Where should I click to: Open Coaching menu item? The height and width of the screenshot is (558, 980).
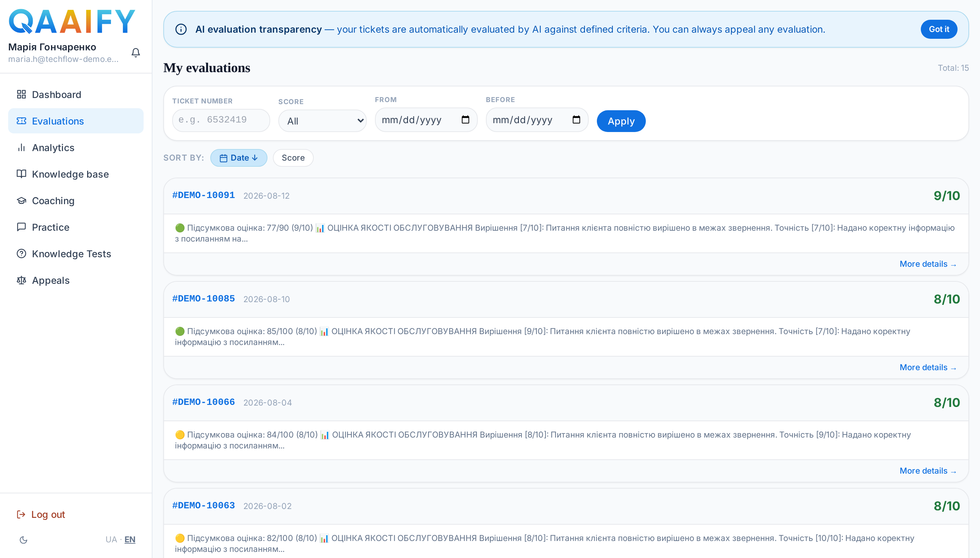coord(76,200)
